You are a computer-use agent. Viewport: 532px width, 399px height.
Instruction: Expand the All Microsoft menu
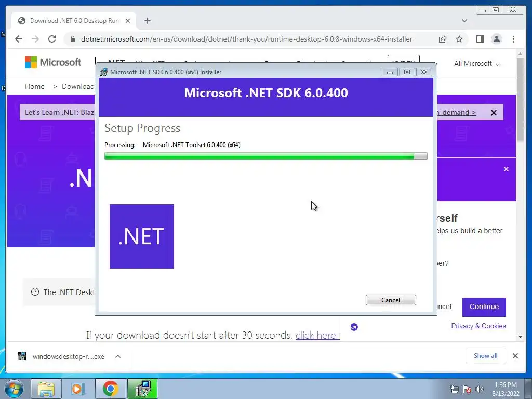coord(477,64)
